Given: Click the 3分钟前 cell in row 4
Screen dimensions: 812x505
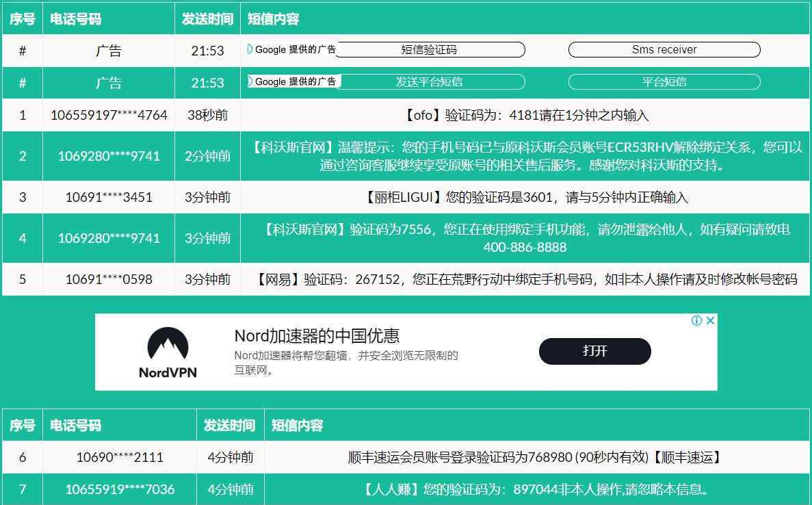Looking at the screenshot, I should [208, 238].
